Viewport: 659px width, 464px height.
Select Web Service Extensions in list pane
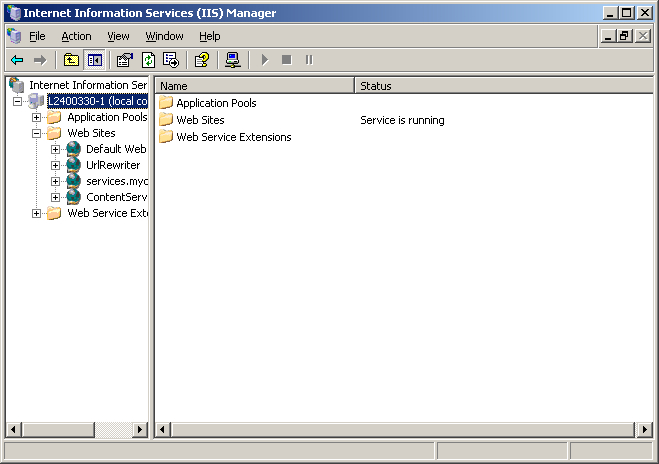[x=234, y=137]
